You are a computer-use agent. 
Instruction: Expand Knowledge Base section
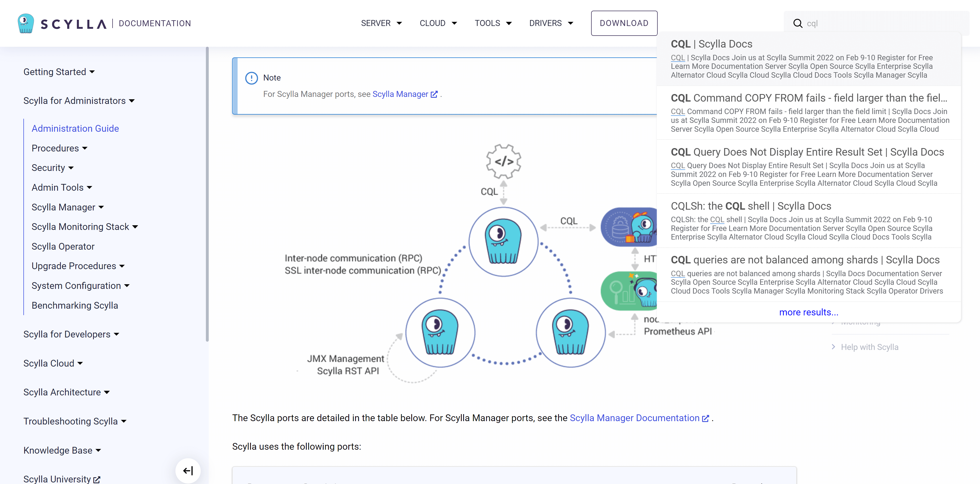(x=62, y=450)
